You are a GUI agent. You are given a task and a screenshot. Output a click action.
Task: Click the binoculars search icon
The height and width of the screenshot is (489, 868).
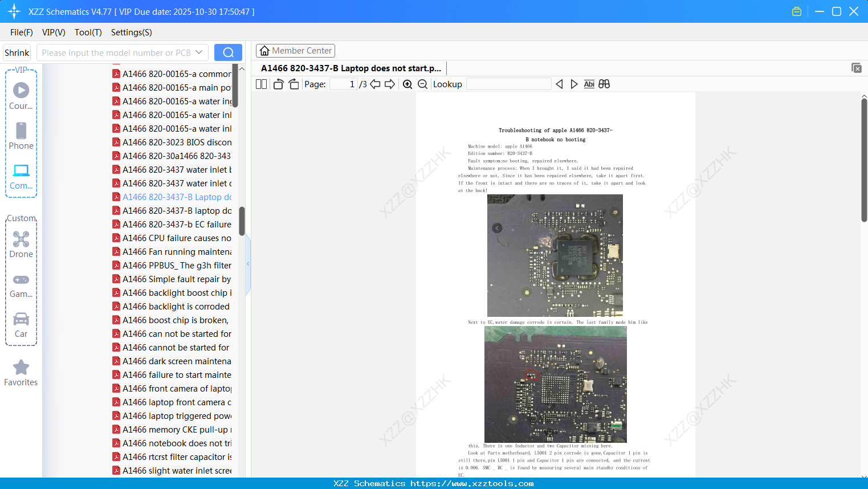coord(604,84)
